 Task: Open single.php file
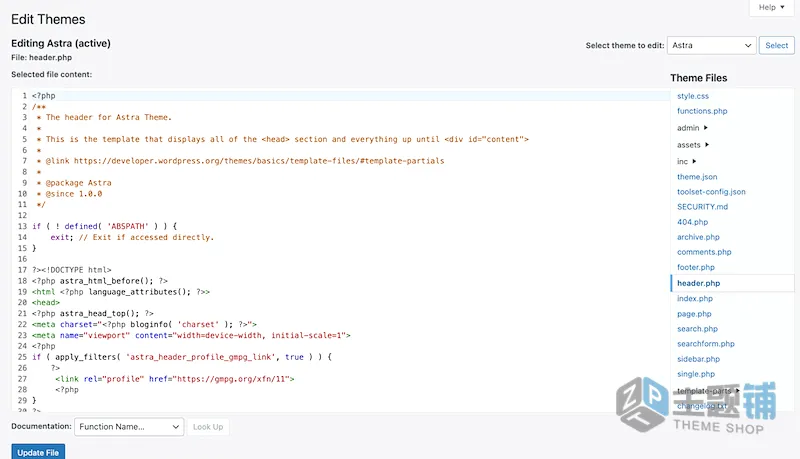[696, 374]
